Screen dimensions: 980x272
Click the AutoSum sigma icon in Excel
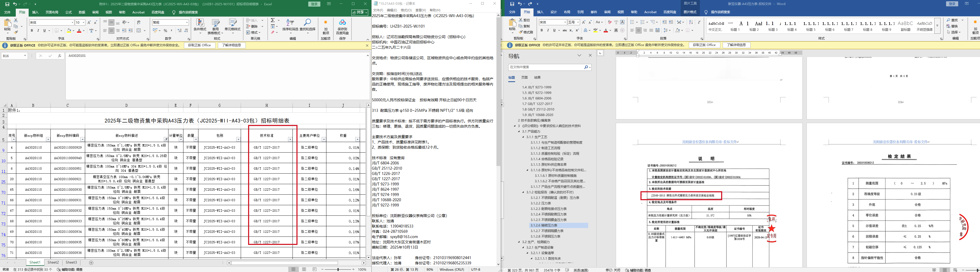(x=273, y=20)
